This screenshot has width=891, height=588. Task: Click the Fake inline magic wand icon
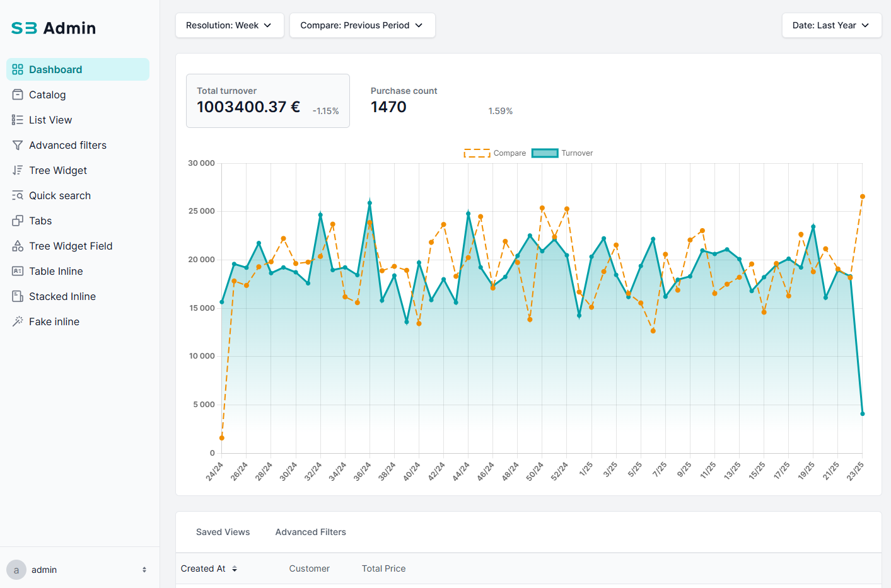point(18,321)
